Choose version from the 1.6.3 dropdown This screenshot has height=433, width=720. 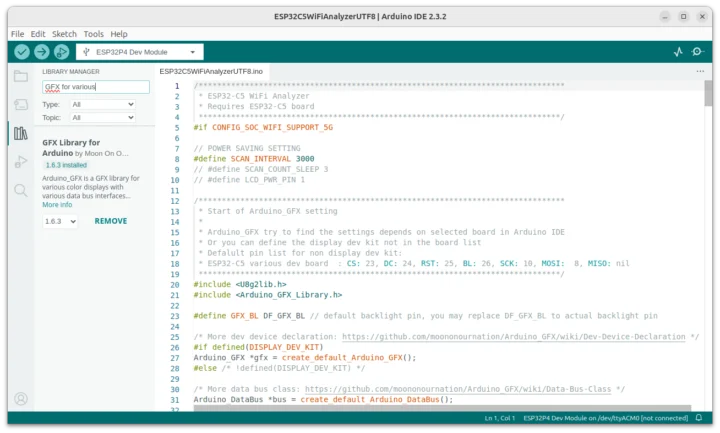click(60, 221)
